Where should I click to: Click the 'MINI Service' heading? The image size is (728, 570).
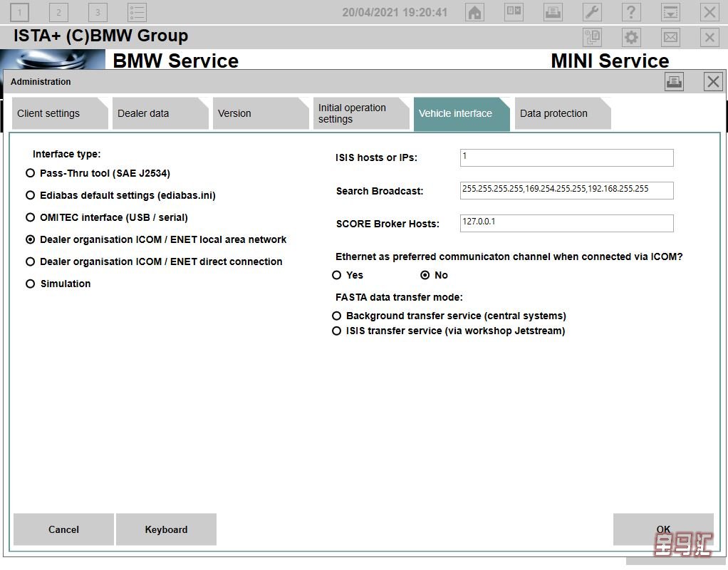610,61
